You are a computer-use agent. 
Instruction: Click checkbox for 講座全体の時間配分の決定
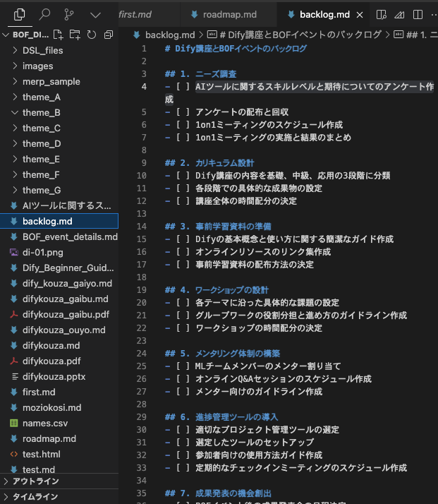pyautogui.click(x=183, y=201)
